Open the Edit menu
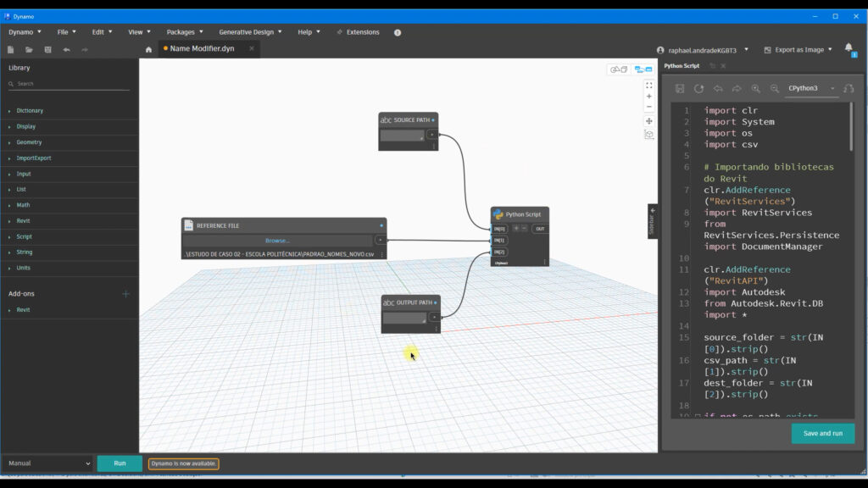Screen dimensions: 868x488 coord(102,32)
